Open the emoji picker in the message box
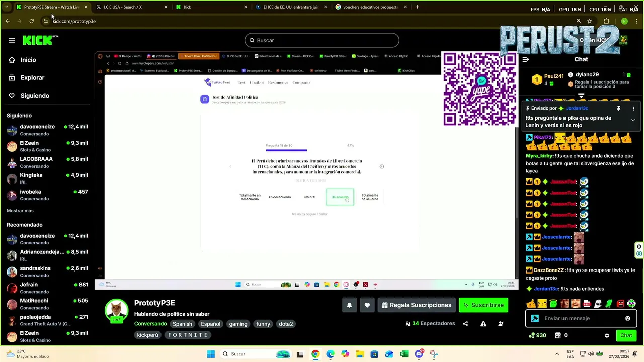 click(627, 318)
